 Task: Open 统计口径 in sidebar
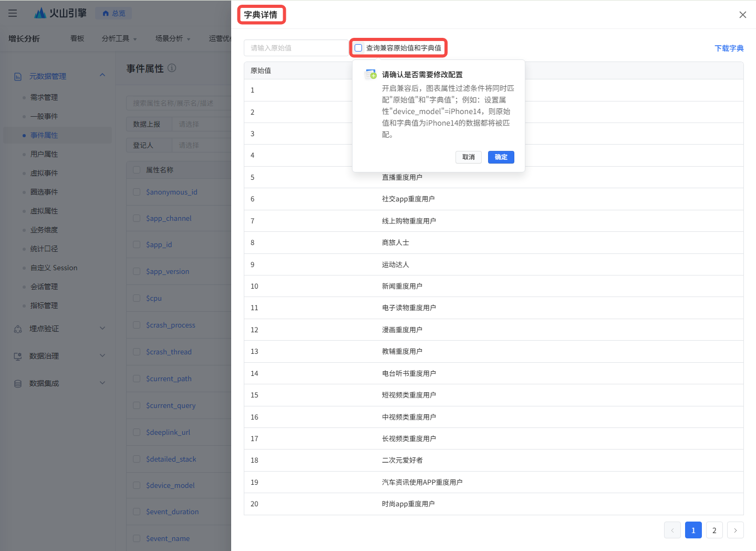44,249
